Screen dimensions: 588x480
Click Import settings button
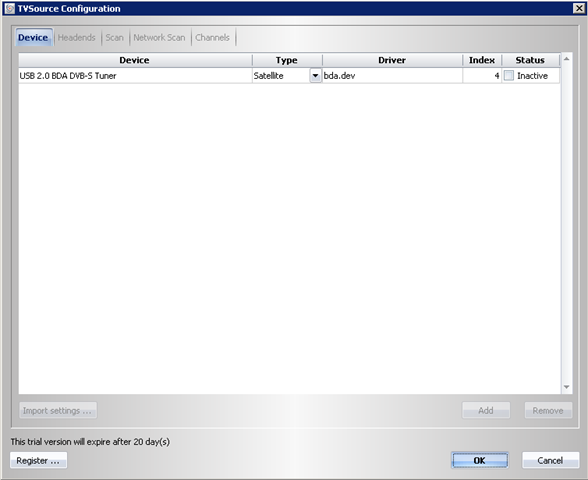(58, 410)
